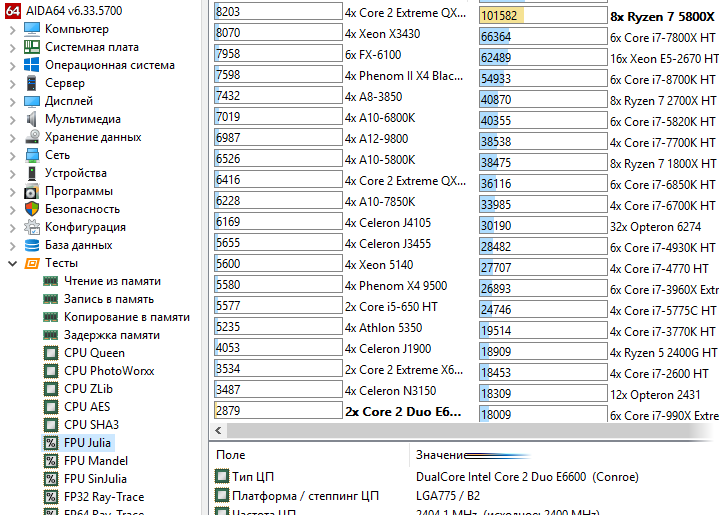The width and height of the screenshot is (719, 515).
Task: Click the Дисплей screen icon
Action: tap(32, 101)
